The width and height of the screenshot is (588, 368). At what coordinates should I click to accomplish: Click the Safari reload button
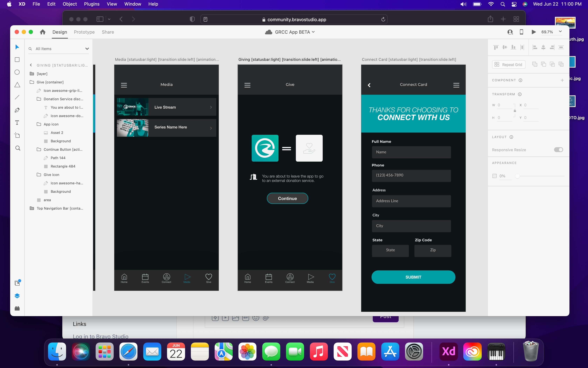tap(383, 19)
